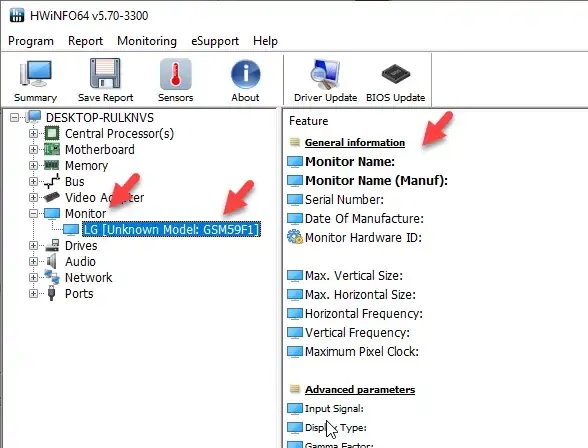588x448 pixels.
Task: Open the Help menu
Action: [x=265, y=41]
